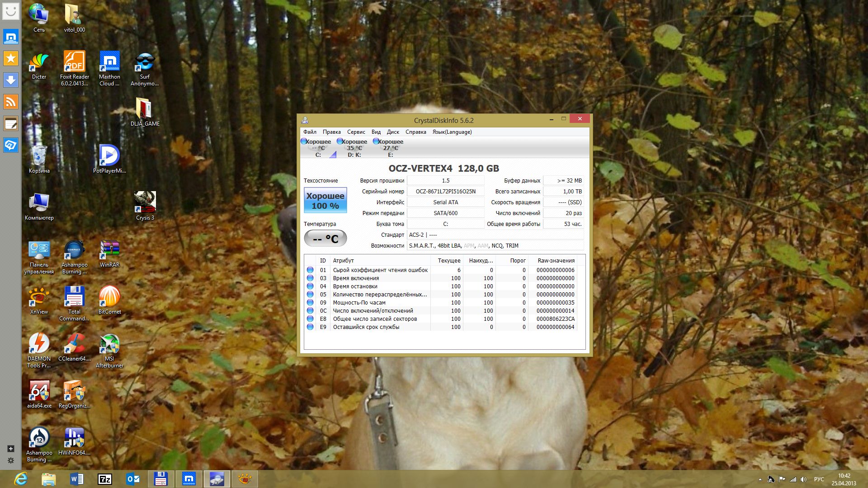Open the Диск menu

click(392, 132)
